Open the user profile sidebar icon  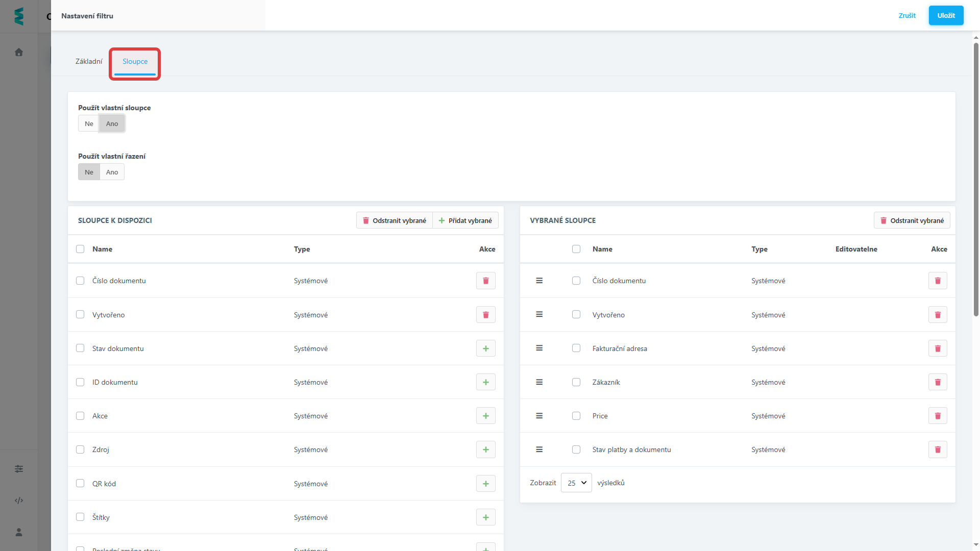(x=19, y=532)
